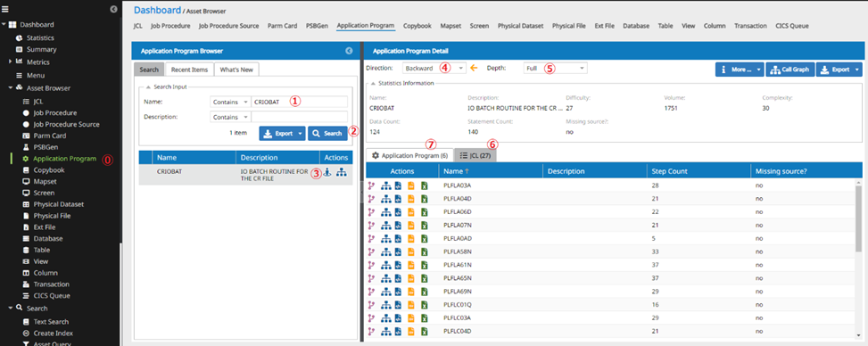Click the anchor action icon for CRIOBAT
This screenshot has width=868, height=346.
click(x=327, y=172)
